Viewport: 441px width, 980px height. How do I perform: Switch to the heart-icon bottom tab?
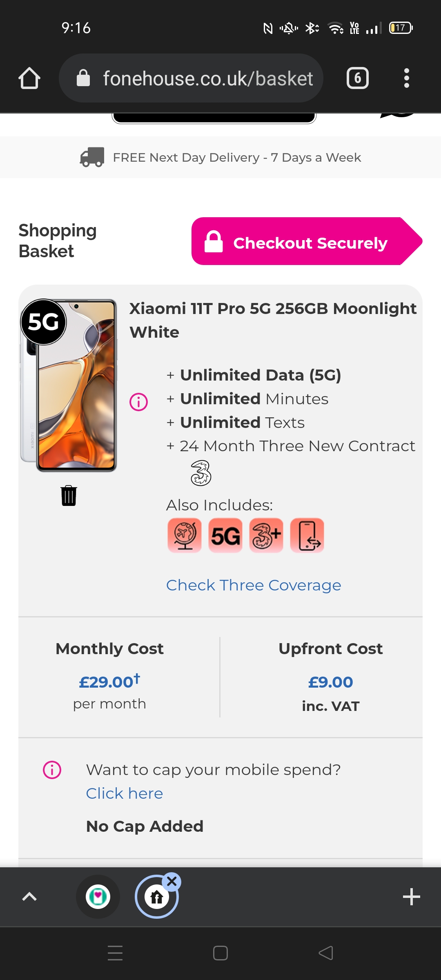tap(98, 897)
